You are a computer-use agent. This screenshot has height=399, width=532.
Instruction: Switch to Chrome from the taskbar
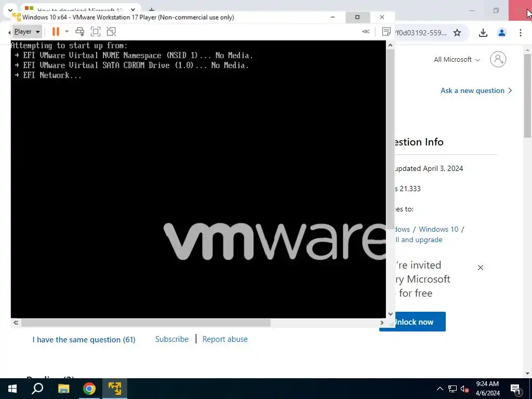pos(89,389)
